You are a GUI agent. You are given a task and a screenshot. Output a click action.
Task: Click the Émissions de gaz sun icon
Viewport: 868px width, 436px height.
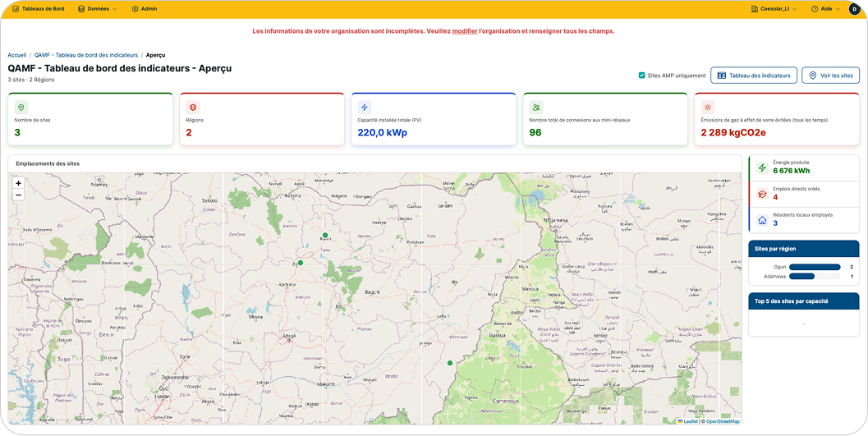coord(708,108)
